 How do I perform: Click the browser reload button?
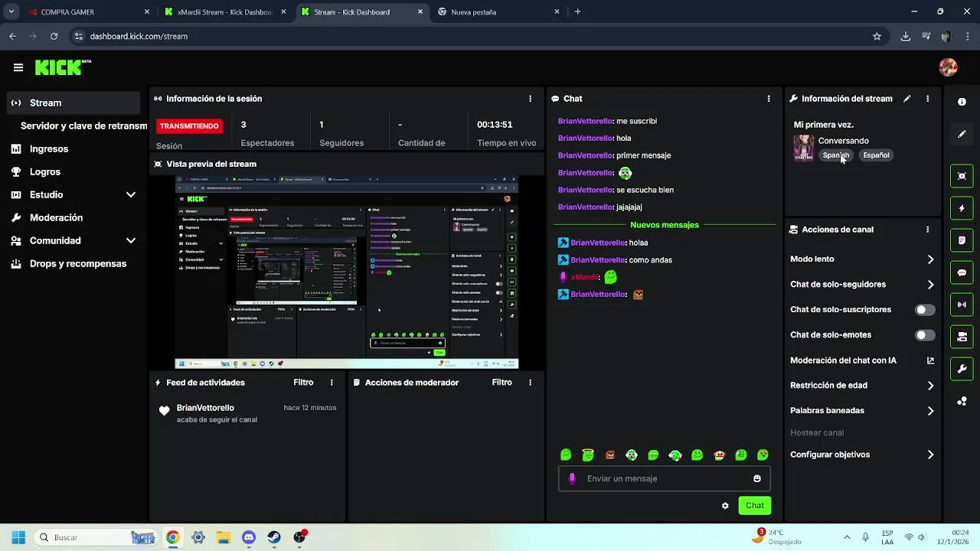(x=54, y=36)
